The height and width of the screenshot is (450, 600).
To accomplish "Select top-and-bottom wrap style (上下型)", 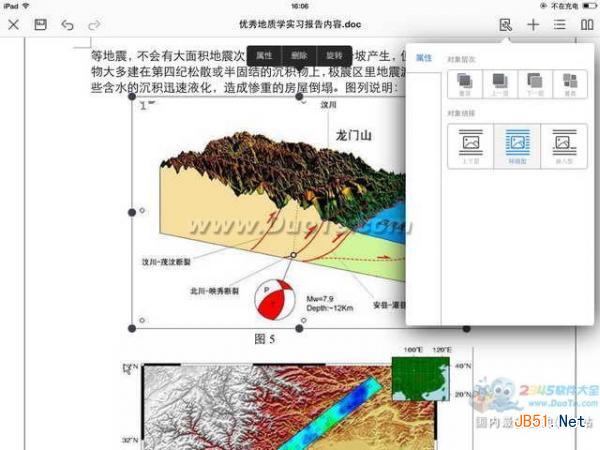I will (x=472, y=146).
